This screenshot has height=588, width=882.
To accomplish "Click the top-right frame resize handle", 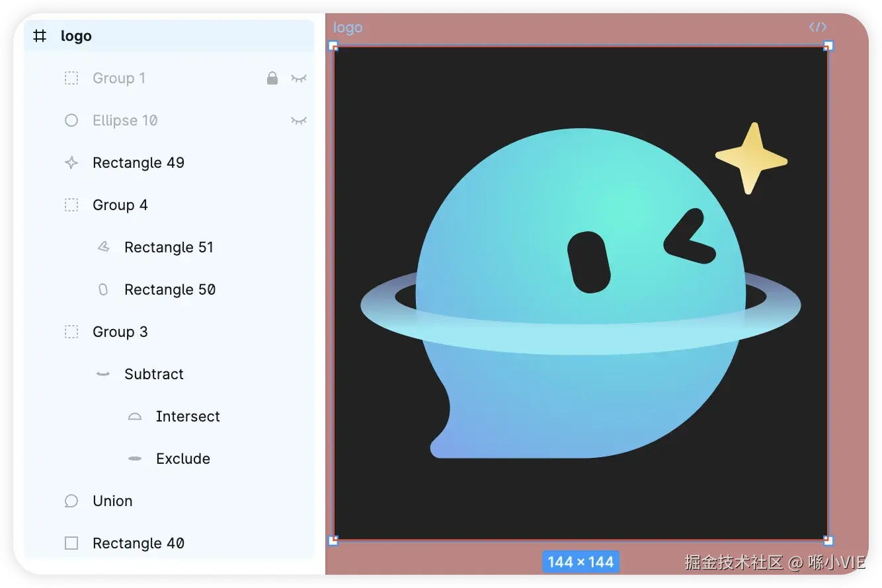I will [828, 46].
